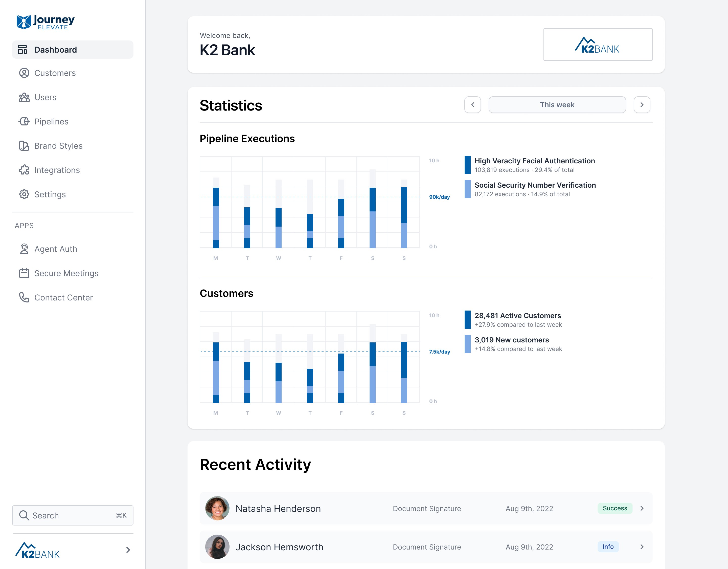Open Secure Meetings calendar icon
The width and height of the screenshot is (728, 569).
[x=24, y=273]
